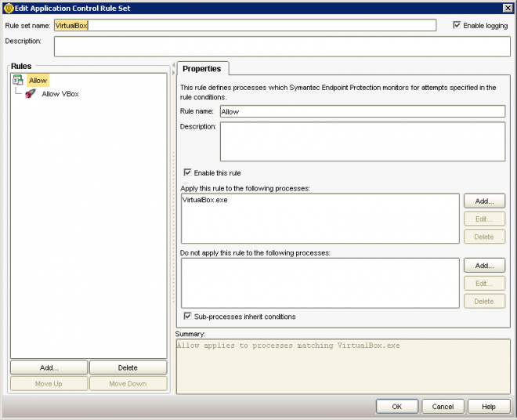
Task: Collapse panel with left splitter arrow
Action: (173, 65)
